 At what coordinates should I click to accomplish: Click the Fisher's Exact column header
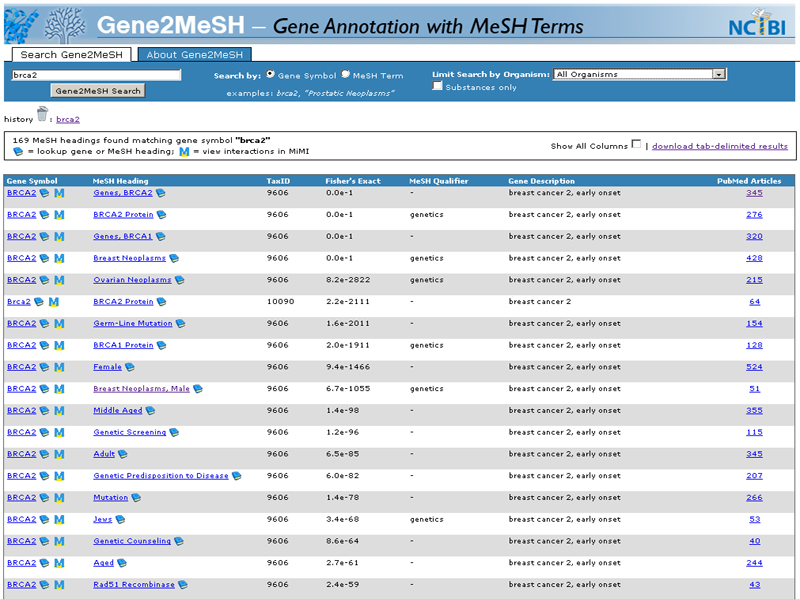click(x=353, y=181)
